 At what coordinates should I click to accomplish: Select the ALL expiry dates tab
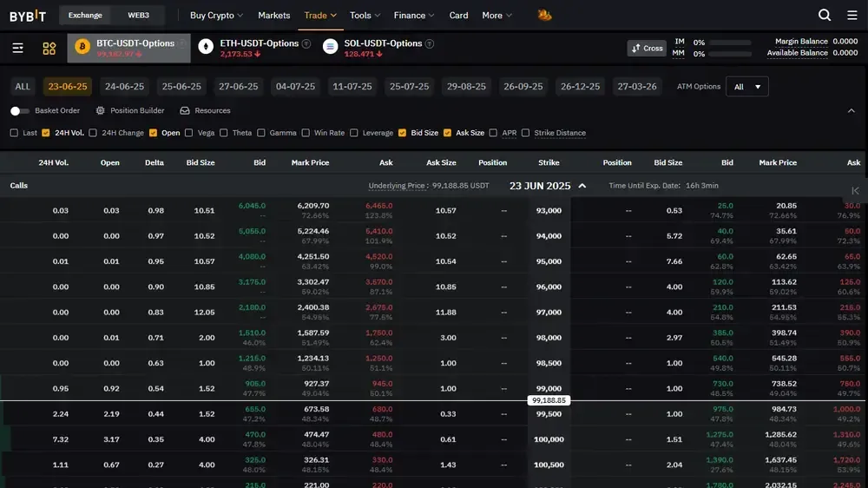23,87
